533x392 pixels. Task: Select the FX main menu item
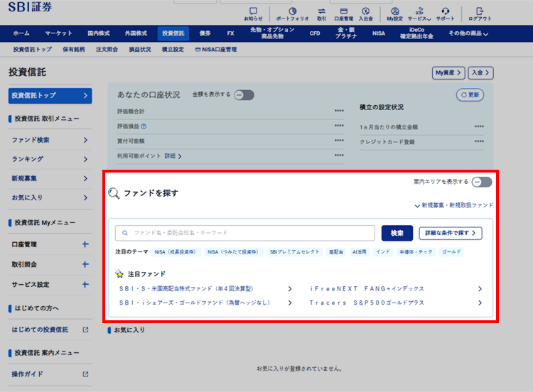tap(230, 33)
